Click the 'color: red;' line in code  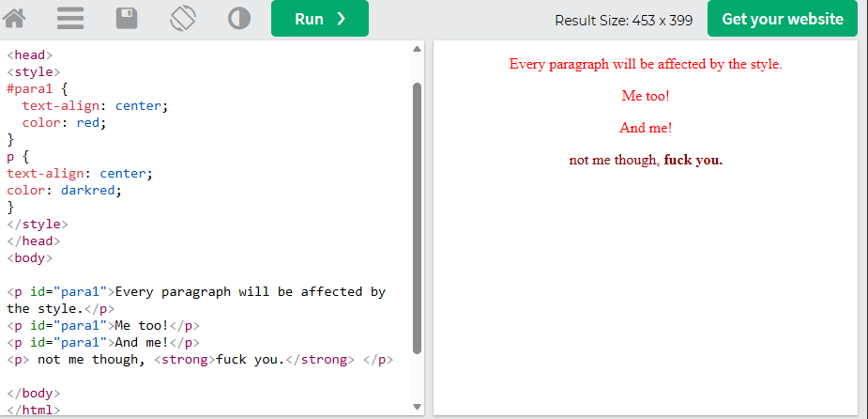64,122
